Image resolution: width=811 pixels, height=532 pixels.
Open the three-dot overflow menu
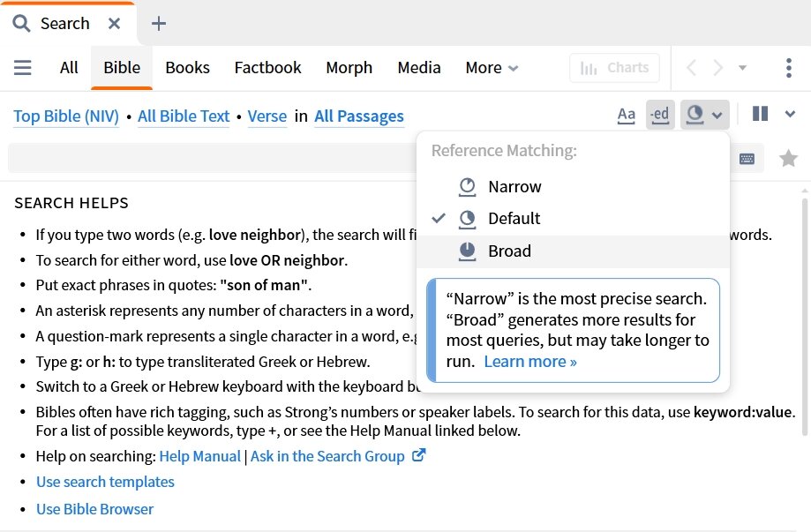tap(789, 68)
